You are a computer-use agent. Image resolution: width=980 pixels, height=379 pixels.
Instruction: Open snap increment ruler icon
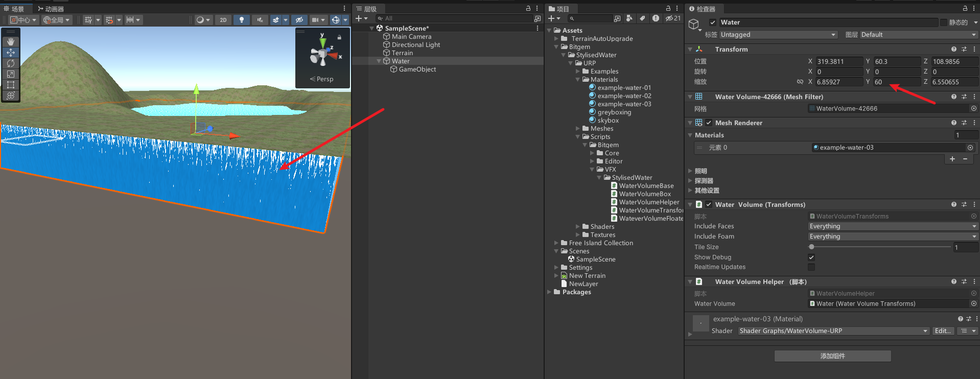pos(130,20)
